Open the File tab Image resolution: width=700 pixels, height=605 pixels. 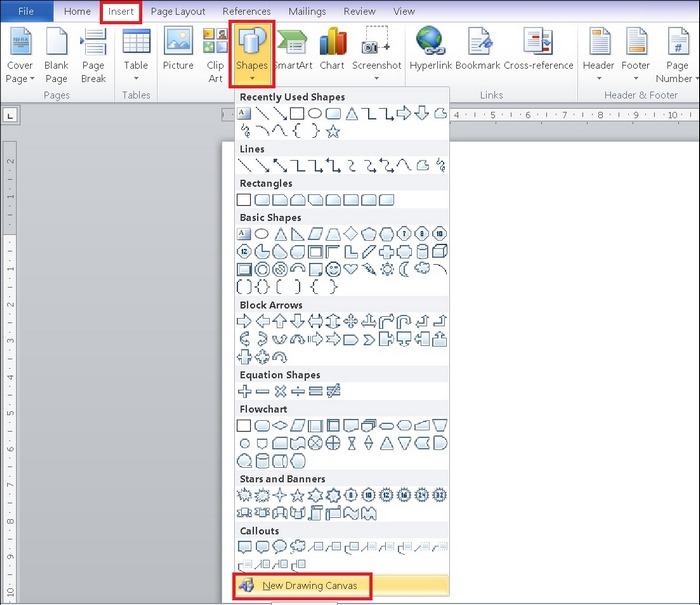point(26,11)
